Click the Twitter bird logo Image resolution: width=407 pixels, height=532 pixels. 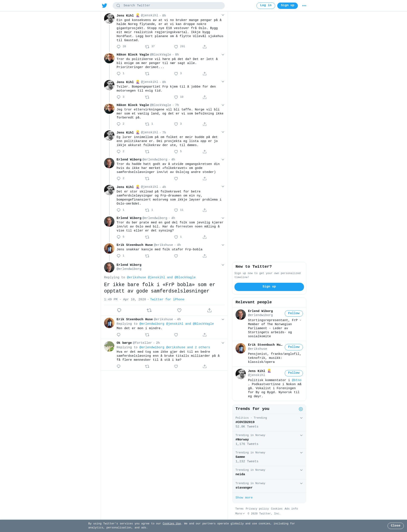tap(105, 6)
